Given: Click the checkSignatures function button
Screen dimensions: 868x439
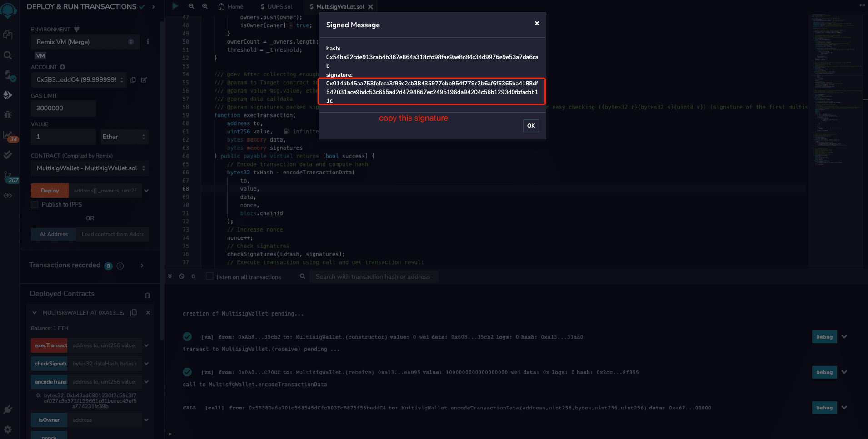Looking at the screenshot, I should pos(49,364).
